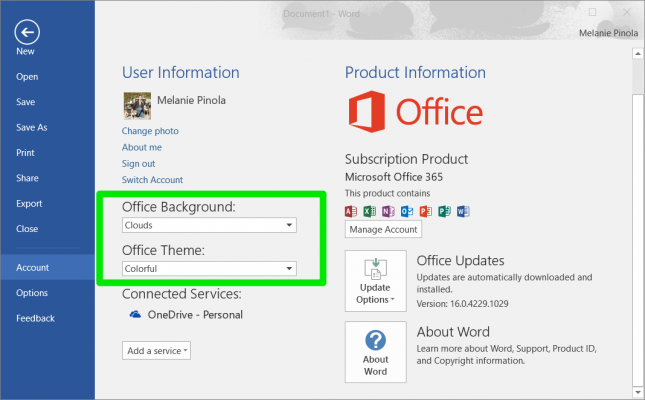
Task: Expand the Add a service menu
Action: (x=156, y=351)
